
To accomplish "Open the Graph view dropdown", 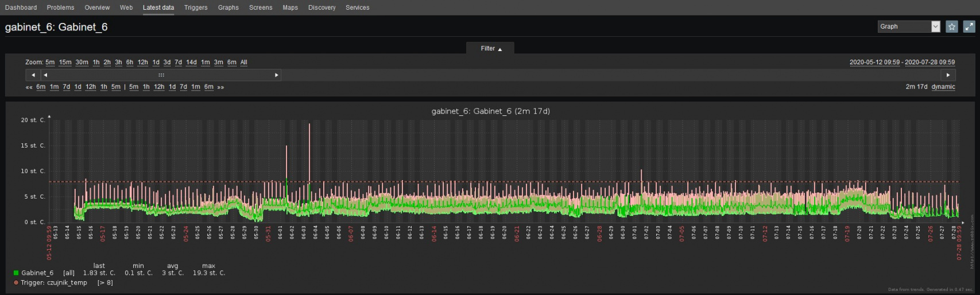I will pyautogui.click(x=909, y=26).
